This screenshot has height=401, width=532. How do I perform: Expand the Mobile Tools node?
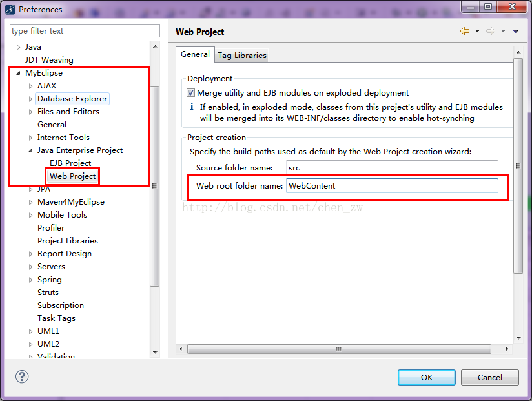coord(30,215)
